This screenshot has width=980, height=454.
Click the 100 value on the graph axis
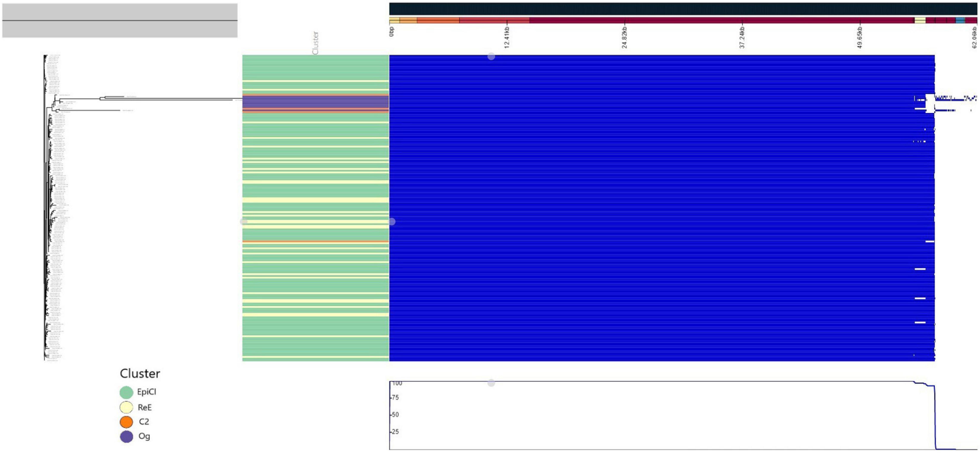click(397, 383)
